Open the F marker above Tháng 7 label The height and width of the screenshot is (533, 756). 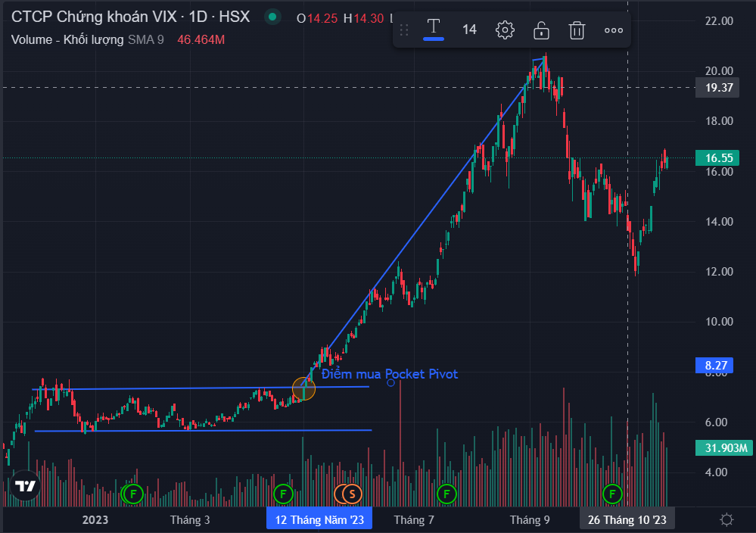pos(446,494)
